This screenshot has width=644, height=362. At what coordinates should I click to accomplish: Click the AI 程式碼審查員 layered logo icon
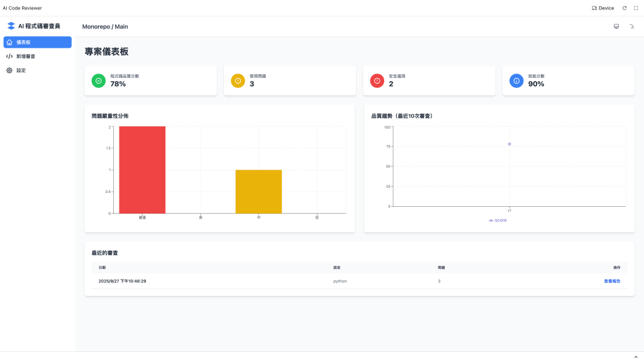[11, 26]
